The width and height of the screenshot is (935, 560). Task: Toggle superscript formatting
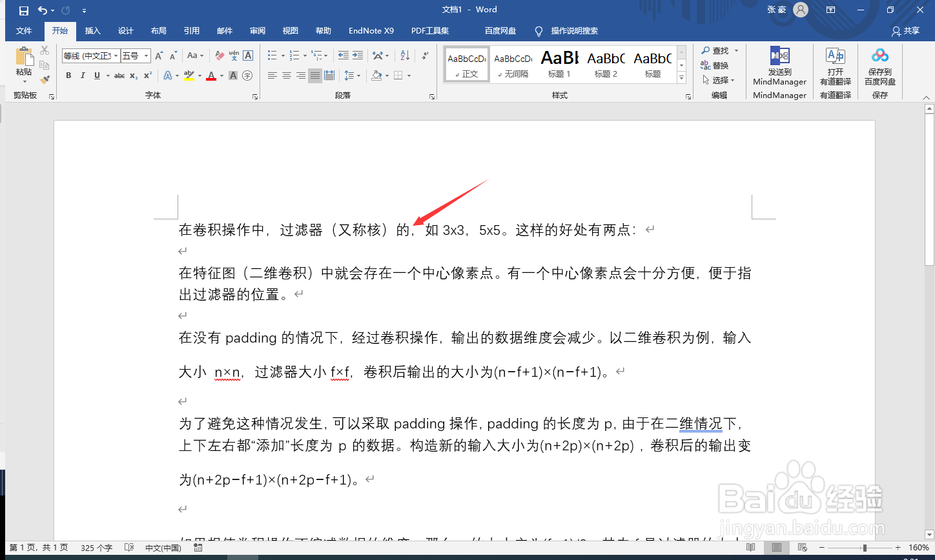[x=148, y=75]
